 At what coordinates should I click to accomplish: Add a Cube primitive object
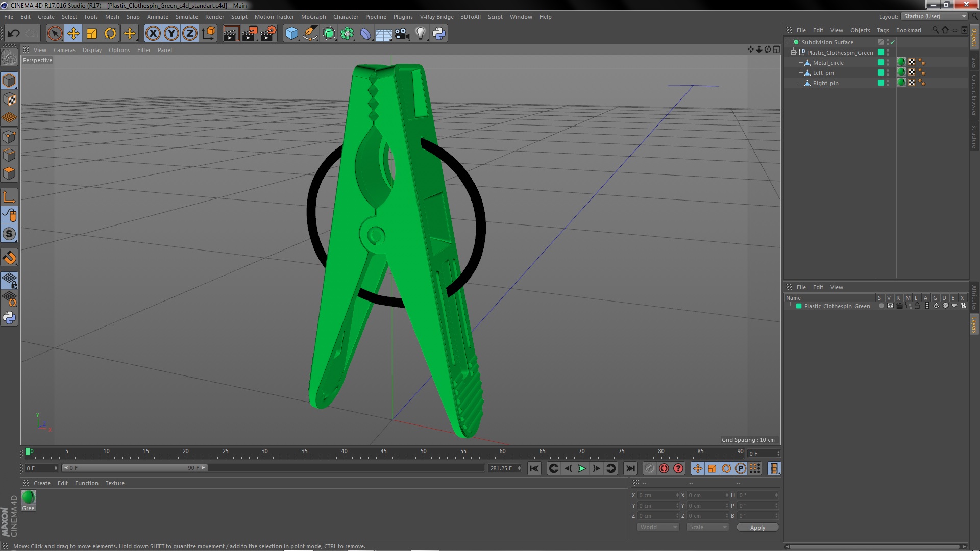point(291,34)
